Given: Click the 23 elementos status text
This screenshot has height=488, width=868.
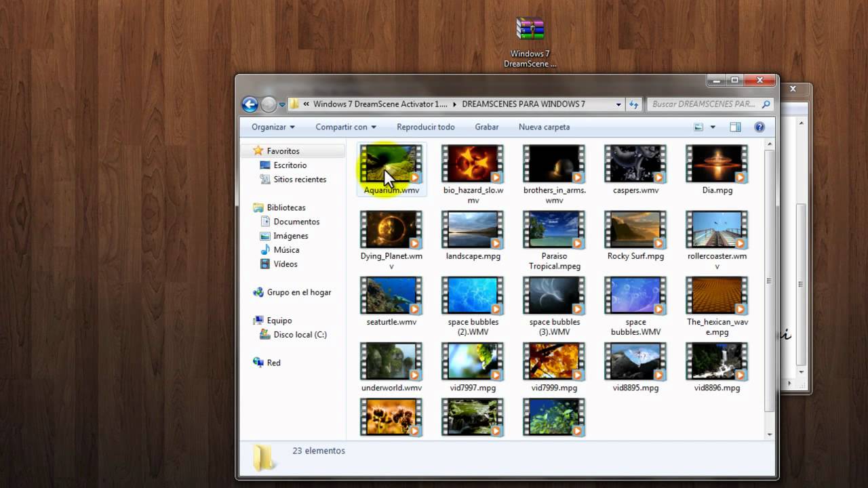Looking at the screenshot, I should tap(319, 451).
